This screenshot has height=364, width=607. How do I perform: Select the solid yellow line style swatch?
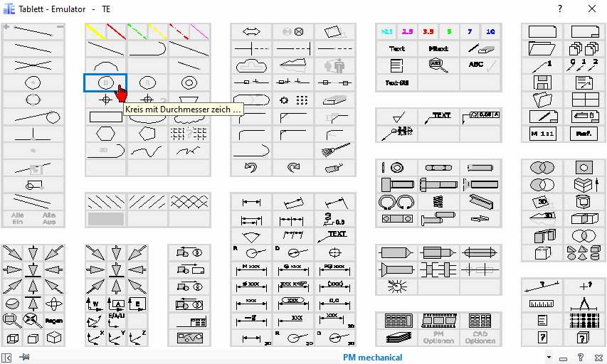[x=95, y=31]
